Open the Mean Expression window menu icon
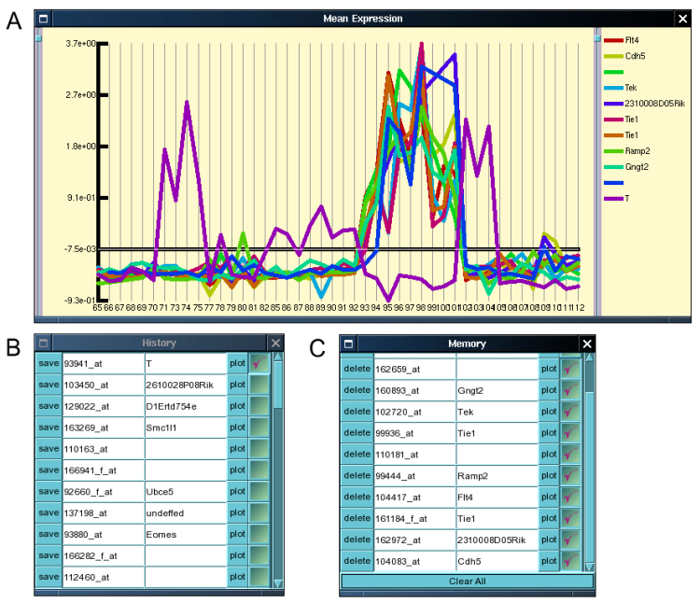Image resolution: width=700 pixels, height=603 pixels. coord(43,18)
